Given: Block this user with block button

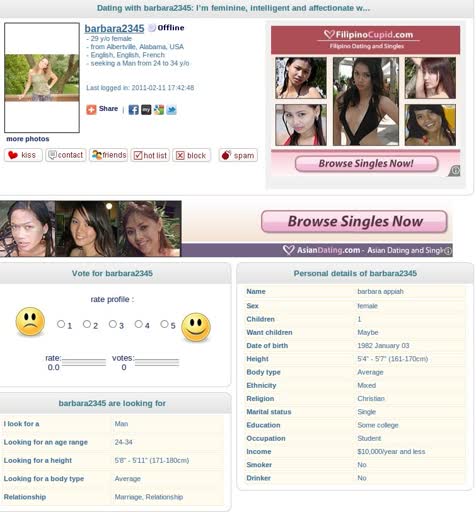Looking at the screenshot, I should click(x=192, y=155).
